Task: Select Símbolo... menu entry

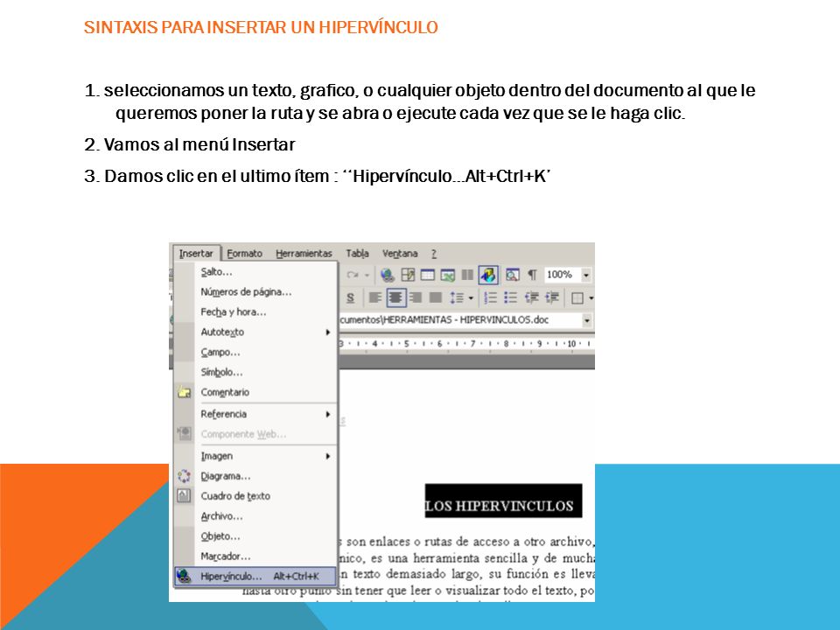Action: [256, 373]
